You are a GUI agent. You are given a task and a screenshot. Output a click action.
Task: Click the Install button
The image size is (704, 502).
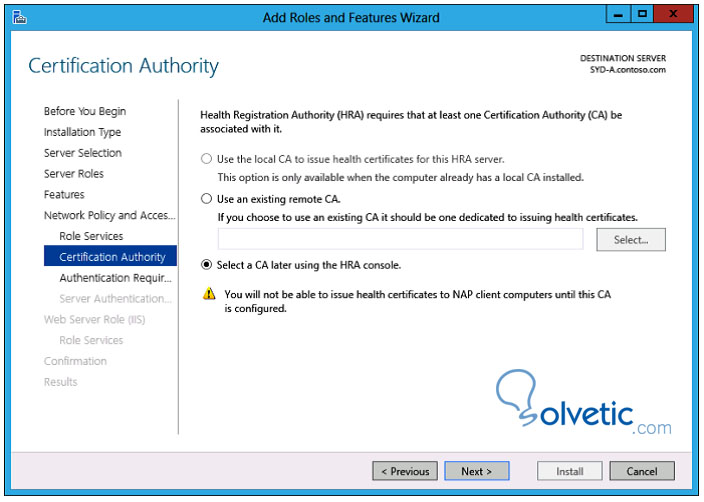[x=570, y=471]
